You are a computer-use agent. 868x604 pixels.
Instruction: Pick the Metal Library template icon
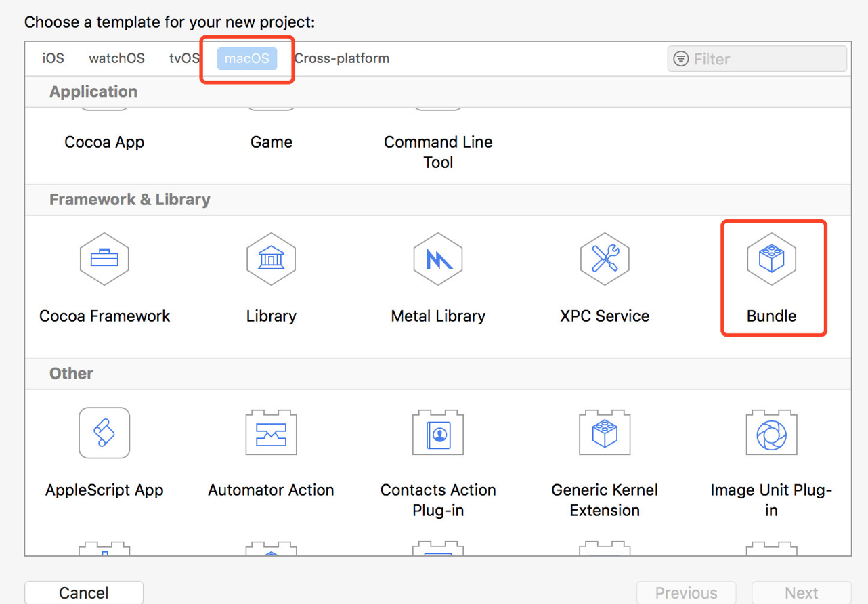pos(438,259)
